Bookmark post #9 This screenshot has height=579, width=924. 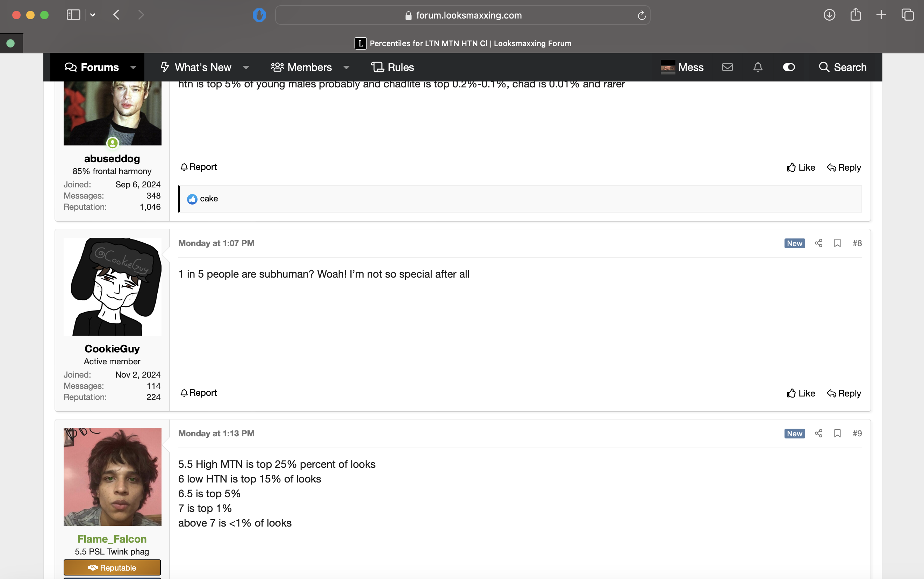click(837, 433)
